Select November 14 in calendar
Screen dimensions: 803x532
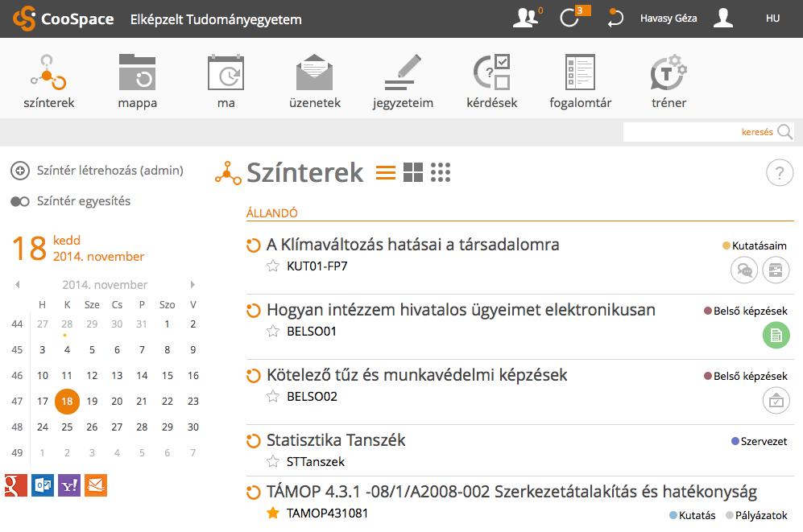click(142, 376)
